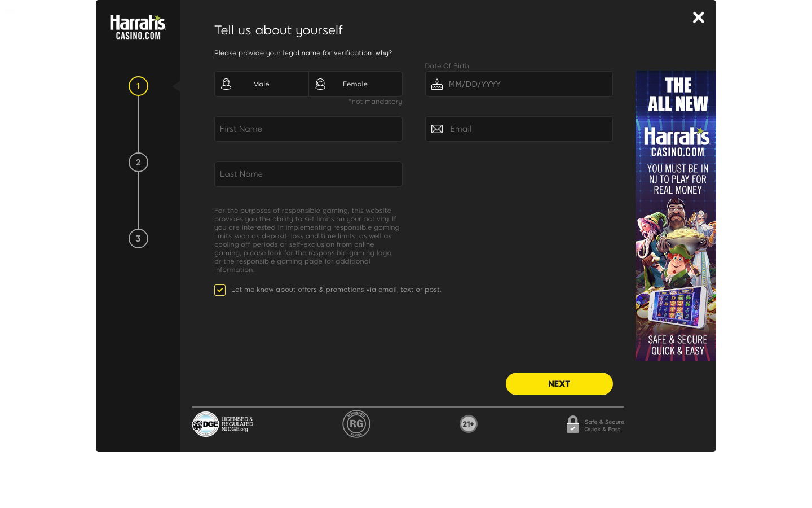Viewport: 812px width, 508px height.
Task: Click the Responsible Gaming RG badge
Action: tap(356, 424)
